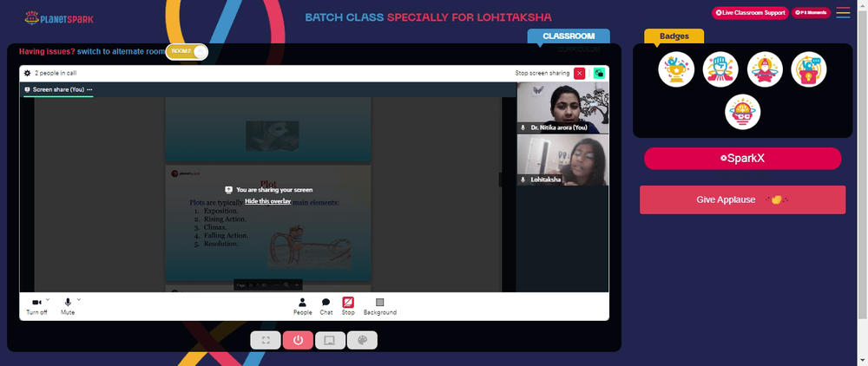Screen dimensions: 868x366
Task: Click the switch to alternate room text
Action: click(122, 51)
